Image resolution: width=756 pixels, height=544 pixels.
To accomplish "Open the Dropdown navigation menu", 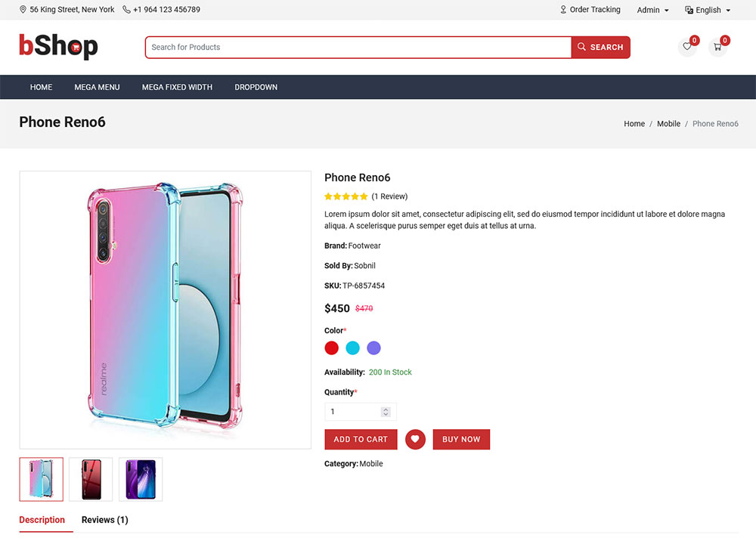I will pos(256,87).
